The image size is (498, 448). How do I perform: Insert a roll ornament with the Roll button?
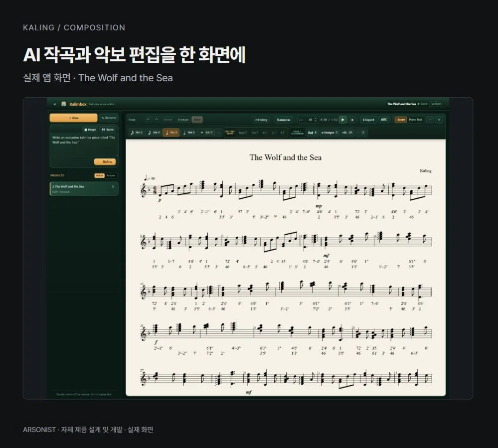312,133
